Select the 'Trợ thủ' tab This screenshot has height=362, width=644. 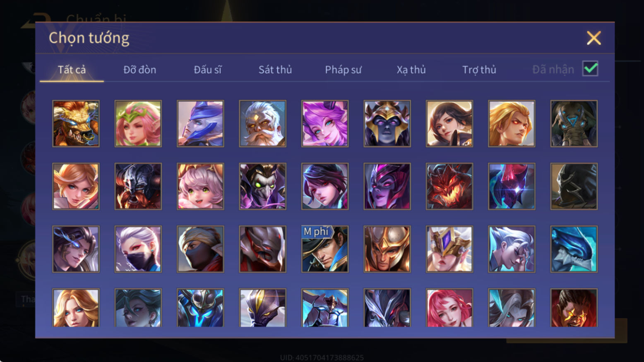tap(479, 70)
